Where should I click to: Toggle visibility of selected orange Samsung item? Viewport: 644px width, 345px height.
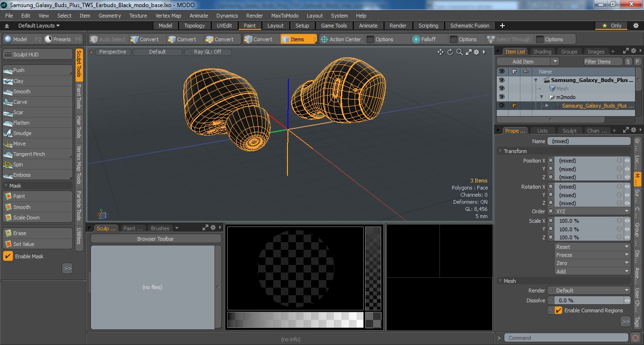click(x=501, y=106)
